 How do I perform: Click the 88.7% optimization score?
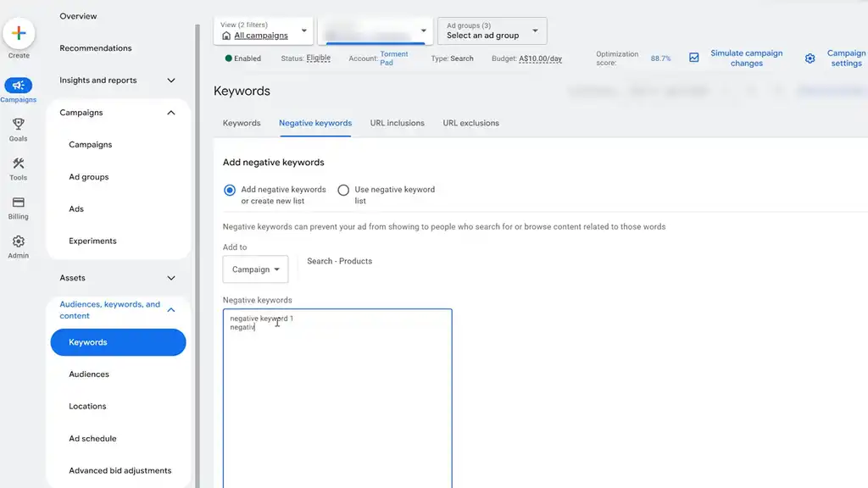click(660, 58)
